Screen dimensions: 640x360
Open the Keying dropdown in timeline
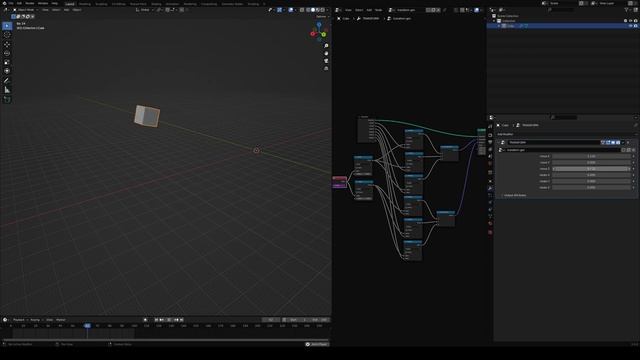(35, 320)
